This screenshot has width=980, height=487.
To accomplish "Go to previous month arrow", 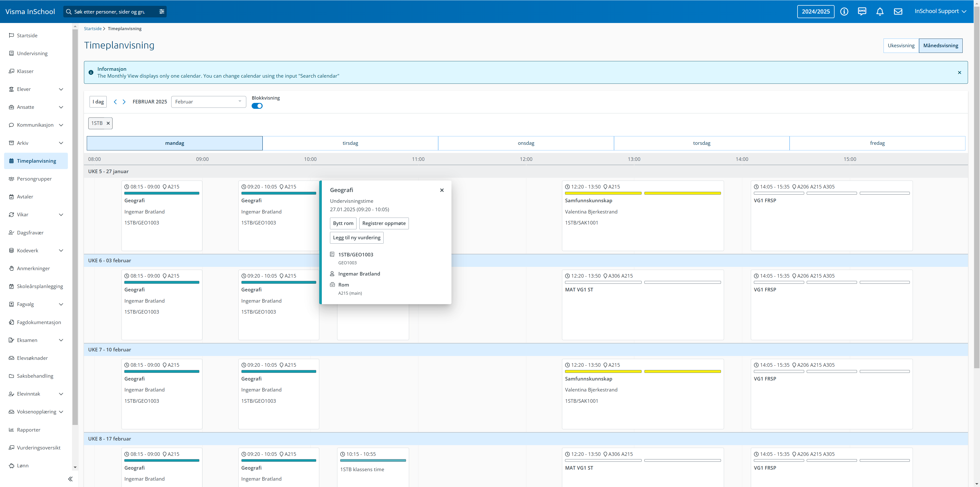I will (x=115, y=102).
